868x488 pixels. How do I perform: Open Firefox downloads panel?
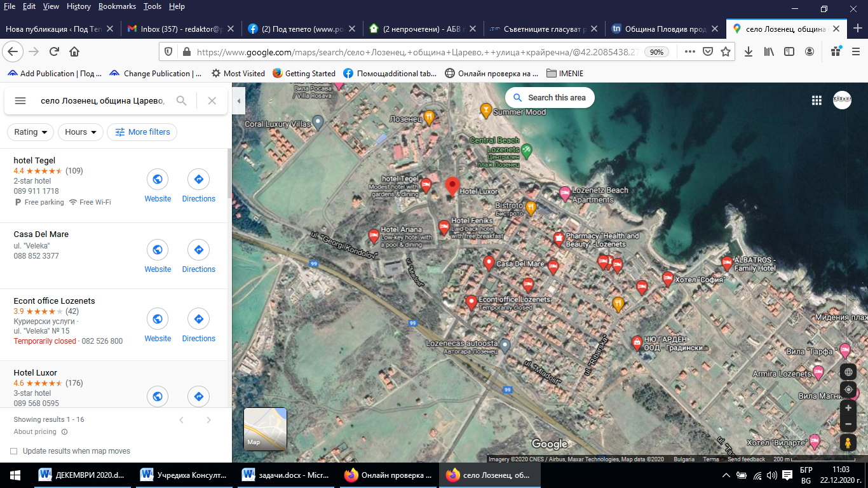coord(749,51)
